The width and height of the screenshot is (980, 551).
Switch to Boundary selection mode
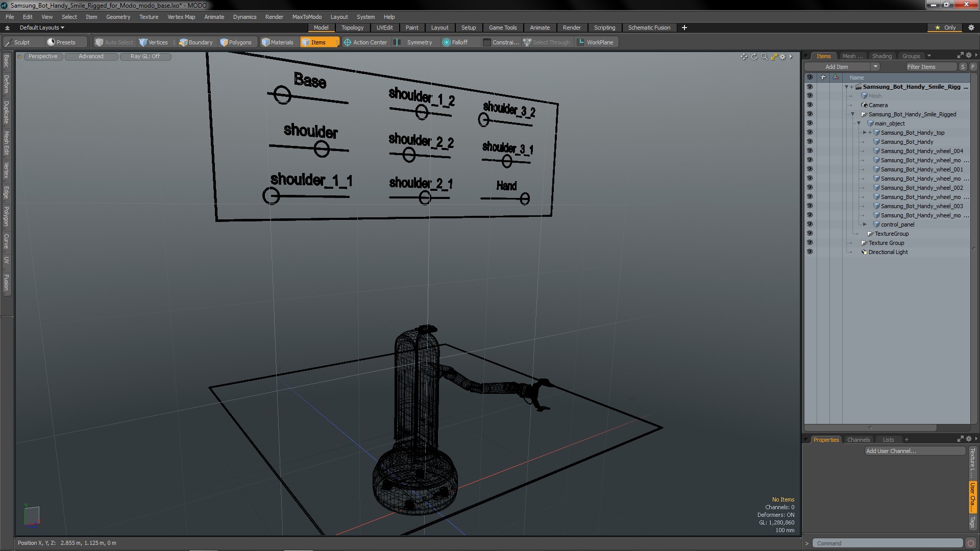196,42
